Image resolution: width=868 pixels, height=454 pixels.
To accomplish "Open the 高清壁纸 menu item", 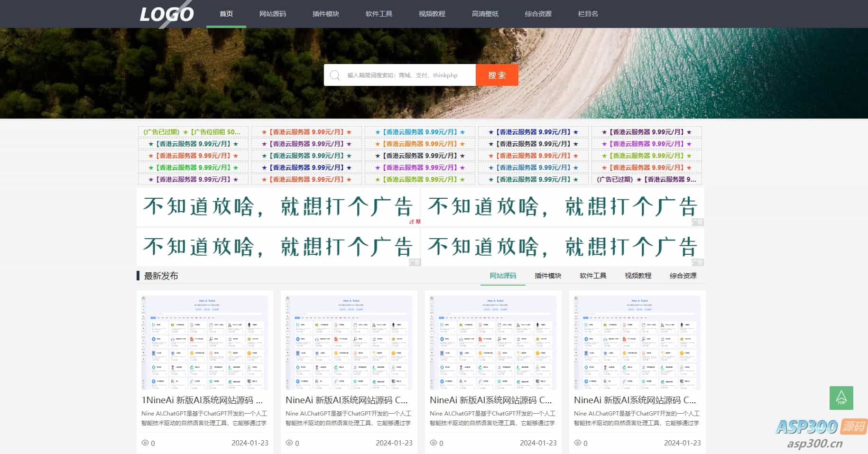I will coord(485,14).
